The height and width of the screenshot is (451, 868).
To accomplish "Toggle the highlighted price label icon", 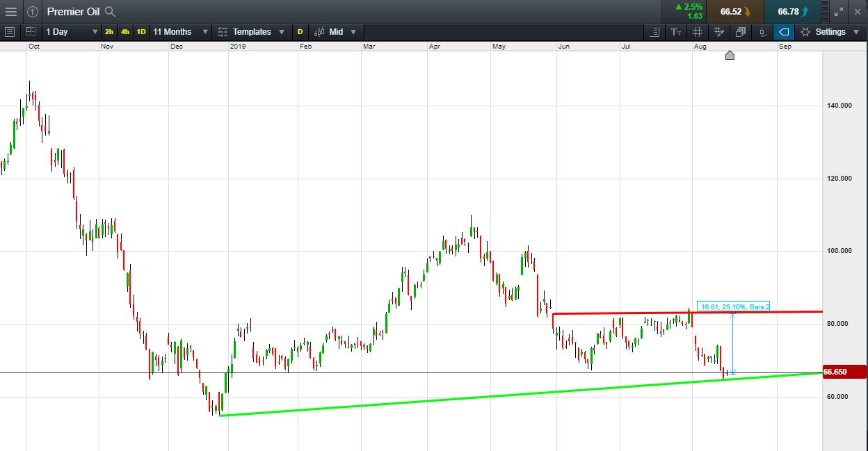I will tap(784, 32).
